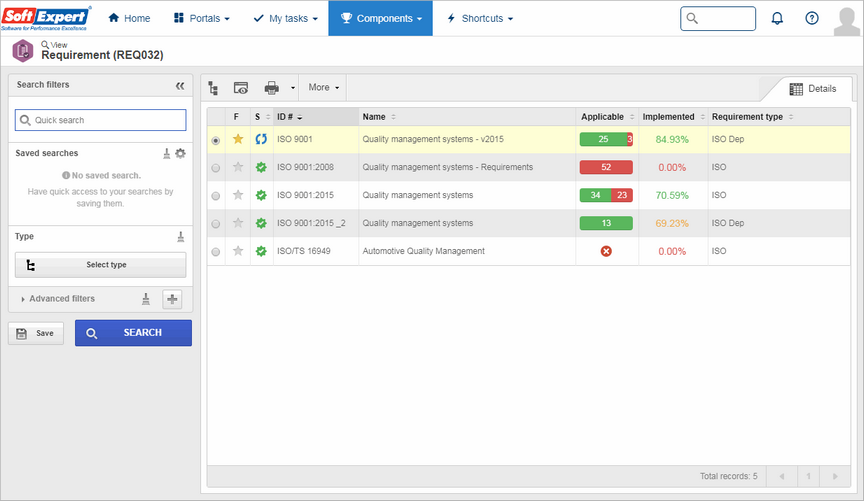Favorite ISO 9001:2015 _2 with star
864x501 pixels.
coord(238,223)
